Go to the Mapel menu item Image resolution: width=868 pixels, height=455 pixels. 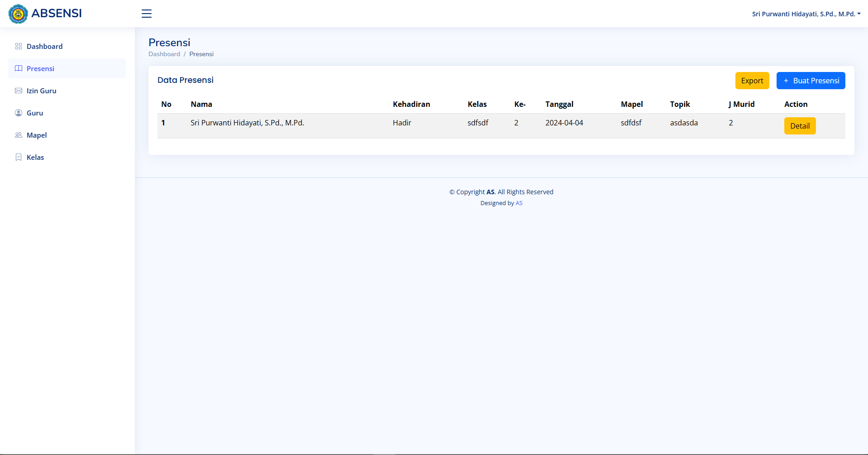tap(37, 135)
